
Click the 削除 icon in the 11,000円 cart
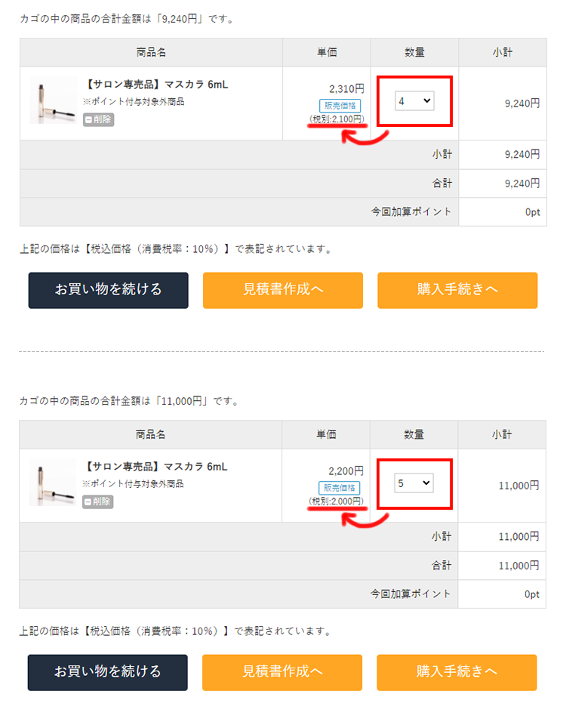click(x=98, y=501)
